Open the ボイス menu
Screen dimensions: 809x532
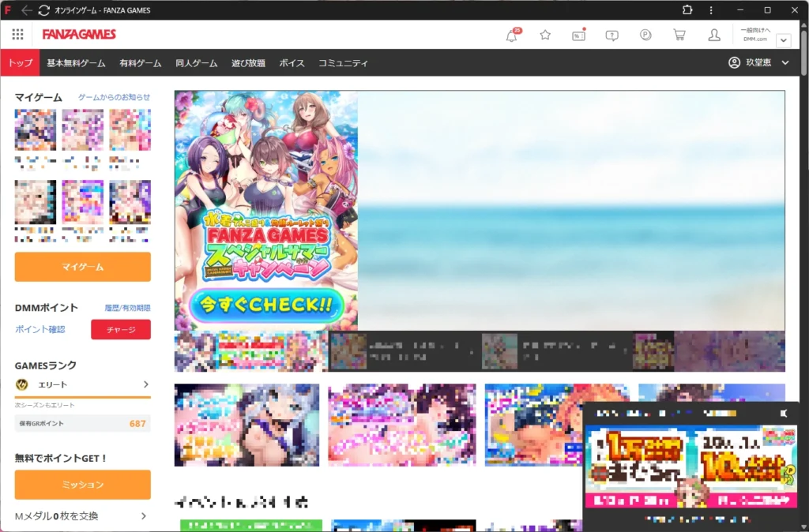(292, 63)
